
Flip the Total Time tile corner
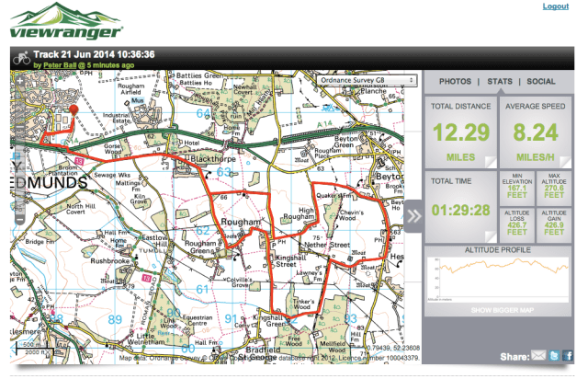[x=491, y=236]
